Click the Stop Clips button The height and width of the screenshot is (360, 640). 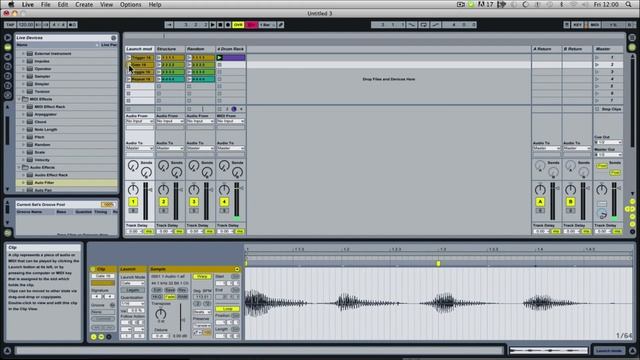608,109
